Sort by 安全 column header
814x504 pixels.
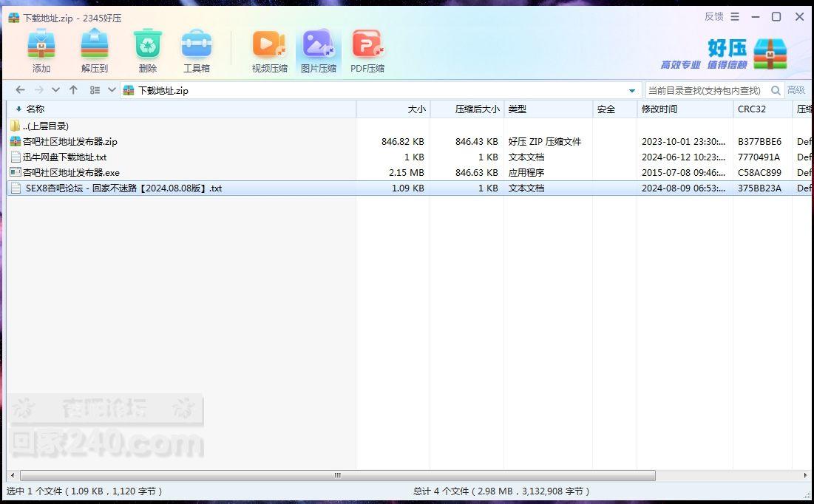pyautogui.click(x=614, y=109)
